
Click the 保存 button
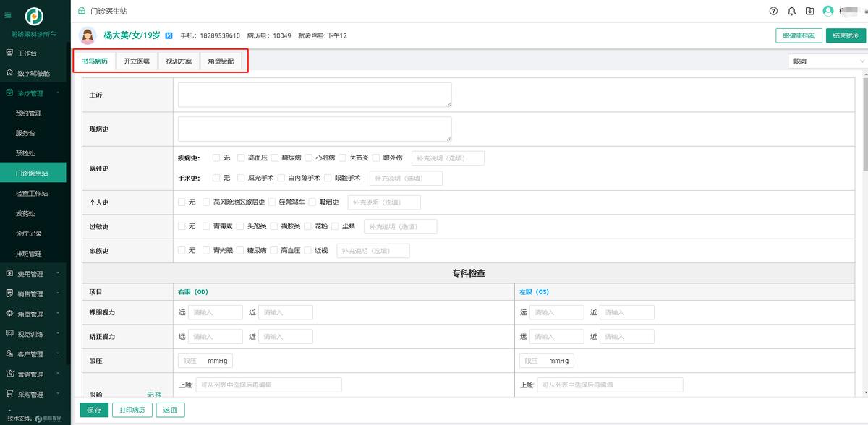[x=94, y=410]
